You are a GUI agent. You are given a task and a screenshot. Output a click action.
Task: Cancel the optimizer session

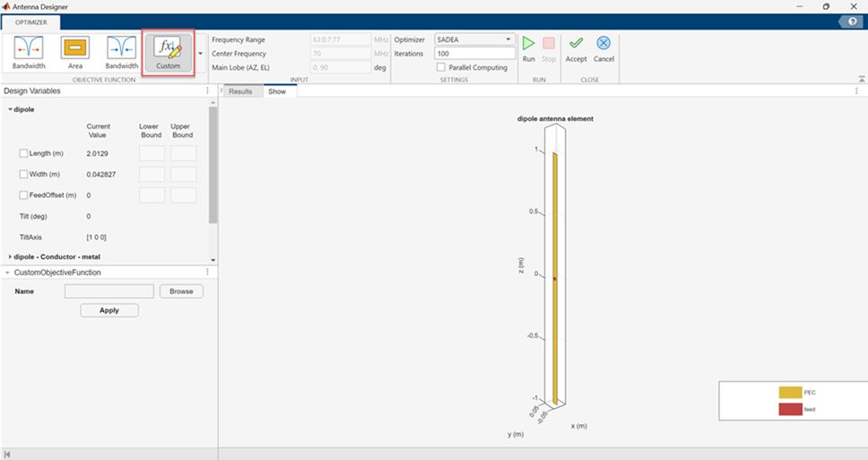point(603,49)
